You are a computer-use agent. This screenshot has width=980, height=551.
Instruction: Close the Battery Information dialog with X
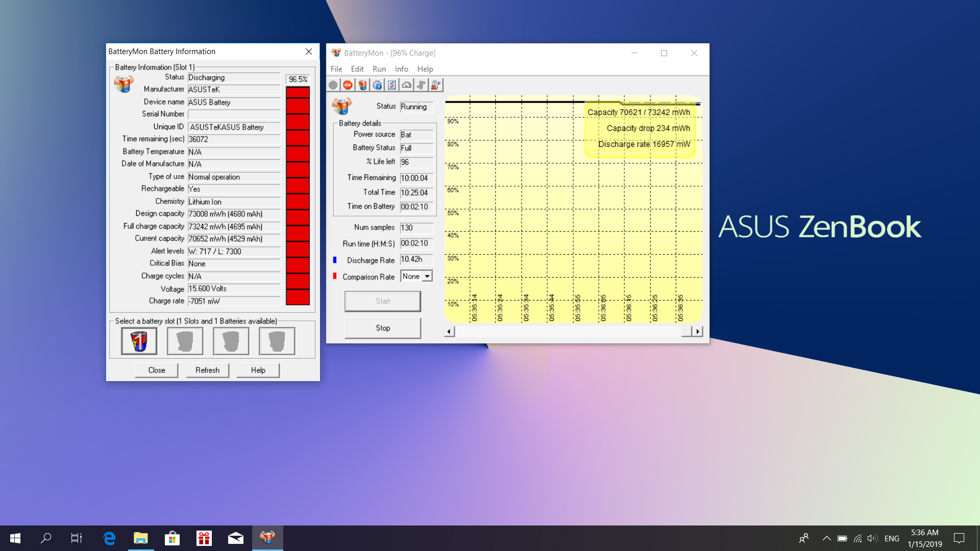(309, 52)
